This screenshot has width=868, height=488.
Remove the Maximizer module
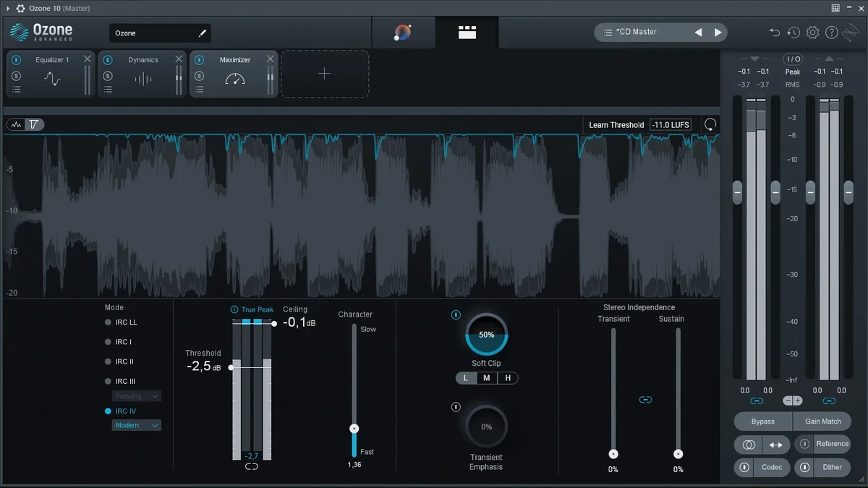click(x=271, y=59)
